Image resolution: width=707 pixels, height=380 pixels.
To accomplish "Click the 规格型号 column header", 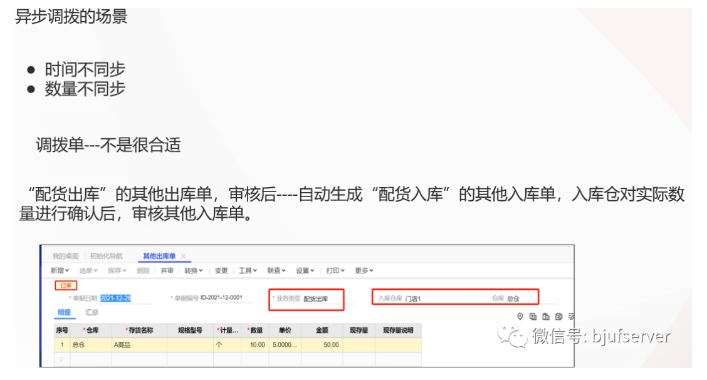I will [190, 330].
